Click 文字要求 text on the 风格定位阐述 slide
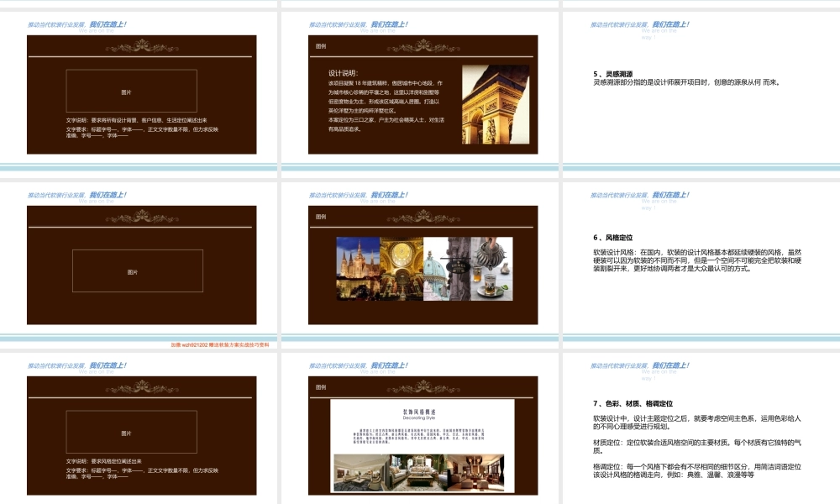The image size is (840, 504). point(142,474)
